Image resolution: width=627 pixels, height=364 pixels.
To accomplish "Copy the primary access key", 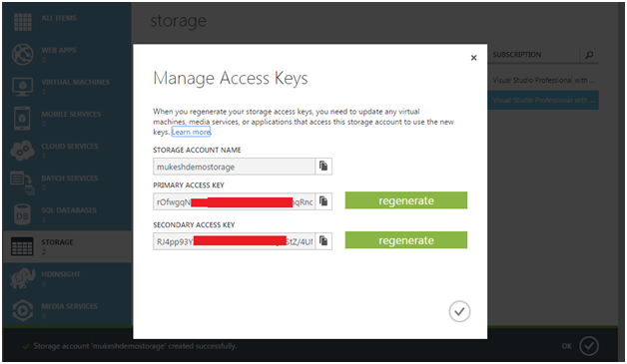I will point(323,201).
